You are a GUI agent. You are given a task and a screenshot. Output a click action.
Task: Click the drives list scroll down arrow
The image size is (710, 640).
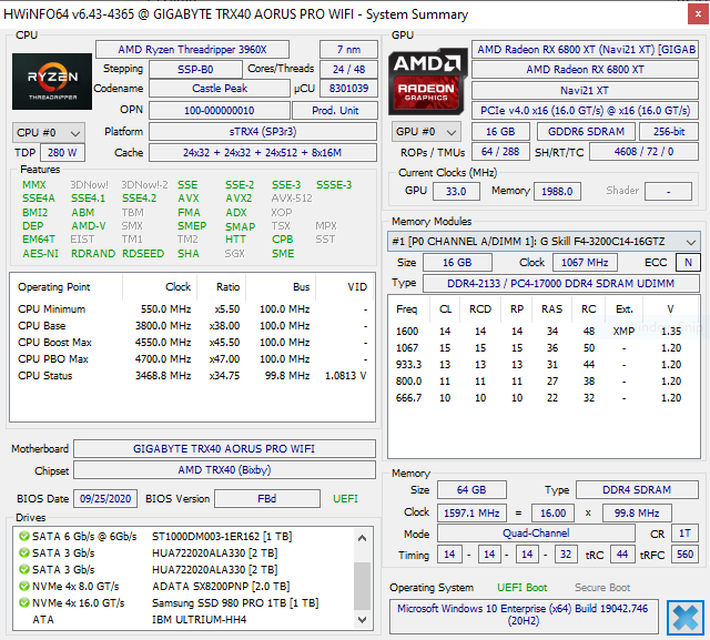[362, 619]
